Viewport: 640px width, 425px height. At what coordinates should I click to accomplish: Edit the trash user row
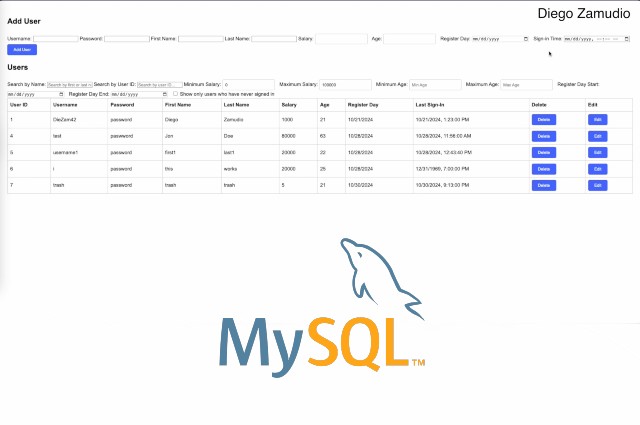598,185
